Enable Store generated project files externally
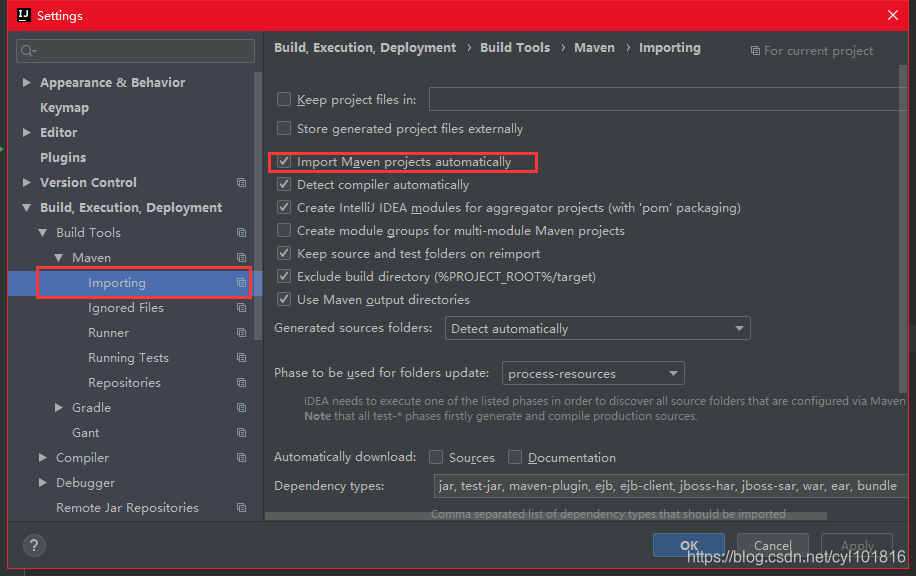 point(284,128)
